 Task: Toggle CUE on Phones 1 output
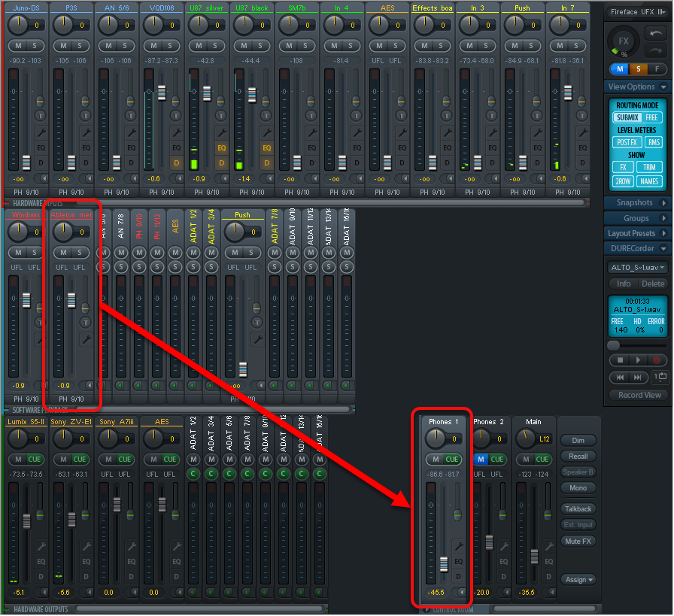click(452, 459)
